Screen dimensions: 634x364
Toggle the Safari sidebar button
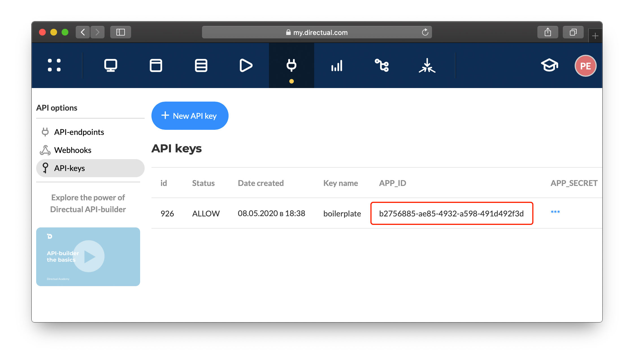[121, 32]
